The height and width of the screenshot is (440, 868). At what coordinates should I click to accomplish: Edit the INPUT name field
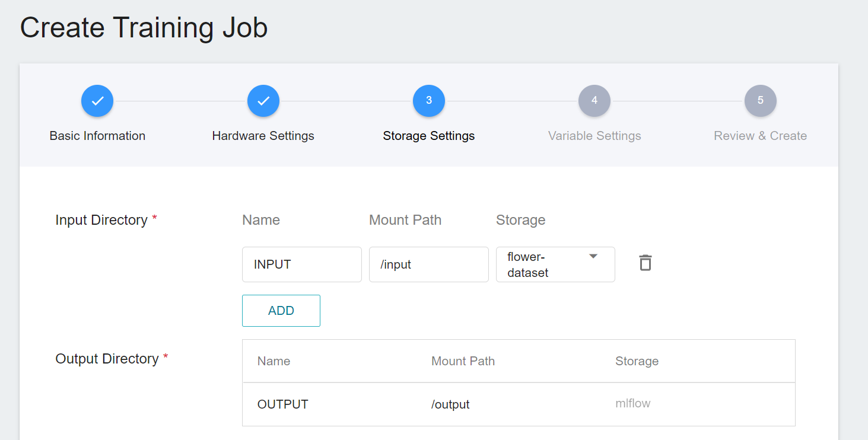302,264
